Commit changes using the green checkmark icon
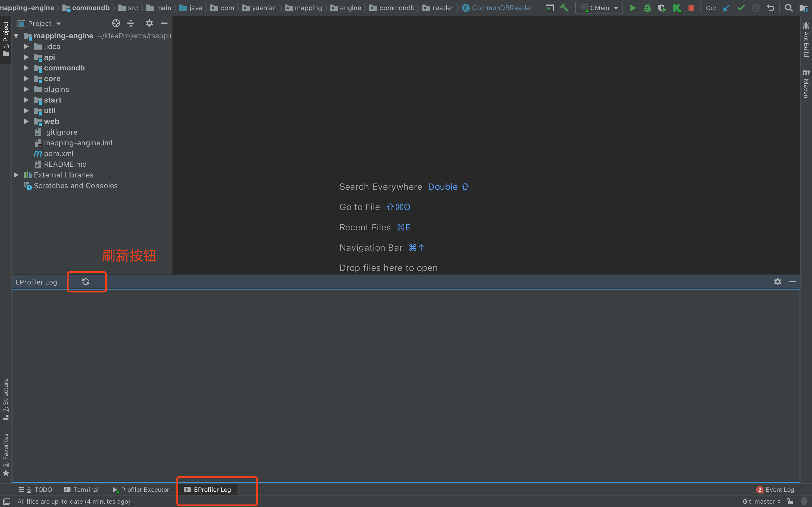 point(741,8)
